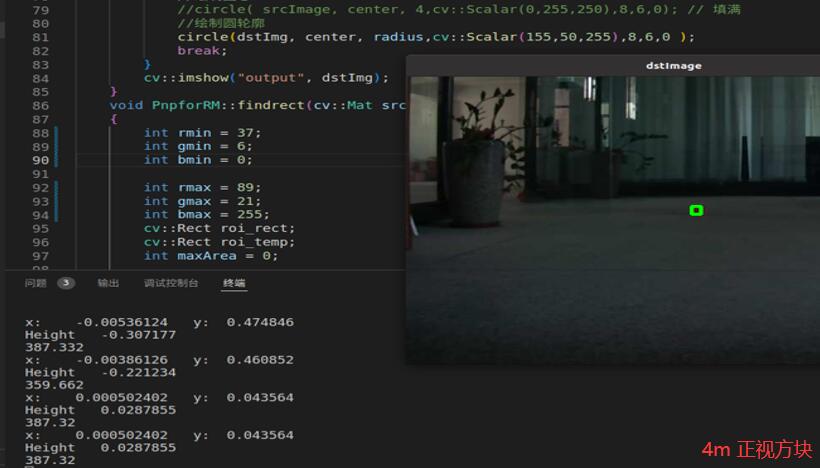The image size is (820, 468).
Task: Click line number 90 in the gutter
Action: 41,160
